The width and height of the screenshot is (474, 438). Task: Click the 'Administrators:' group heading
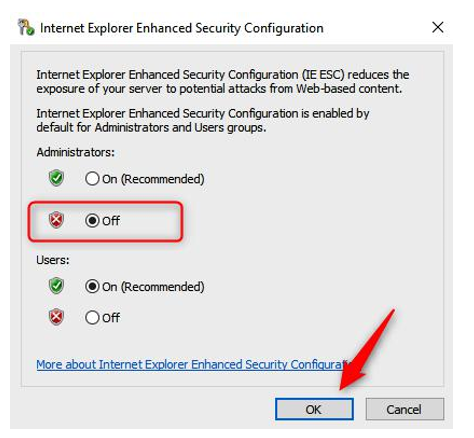coord(75,152)
